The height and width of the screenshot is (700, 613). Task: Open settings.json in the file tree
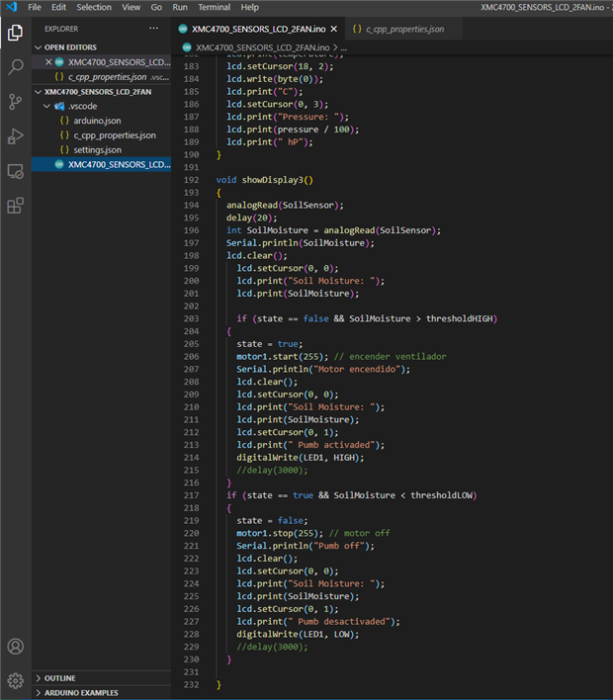pyautogui.click(x=97, y=149)
